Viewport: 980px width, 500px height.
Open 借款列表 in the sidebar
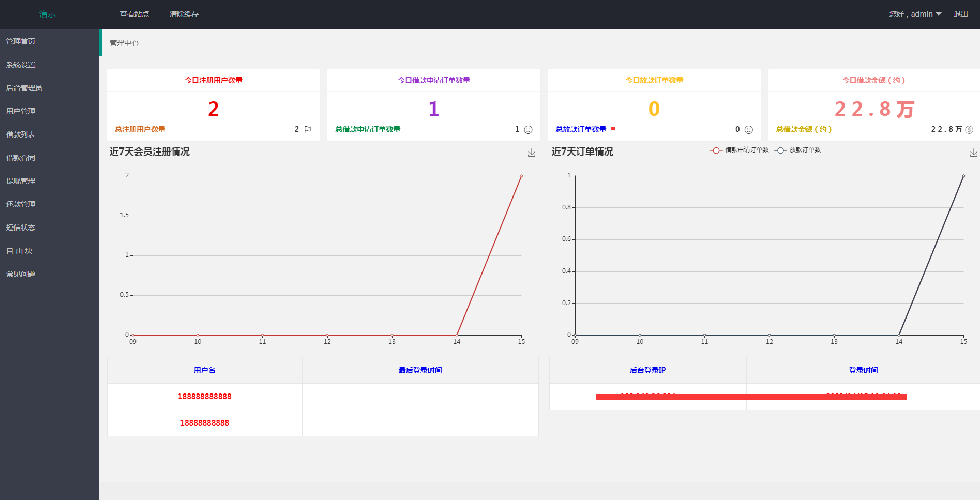coord(21,134)
